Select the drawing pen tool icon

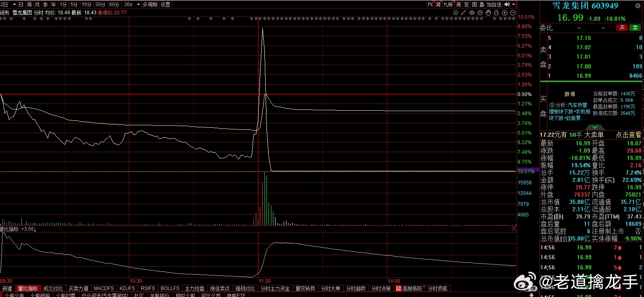(464, 13)
